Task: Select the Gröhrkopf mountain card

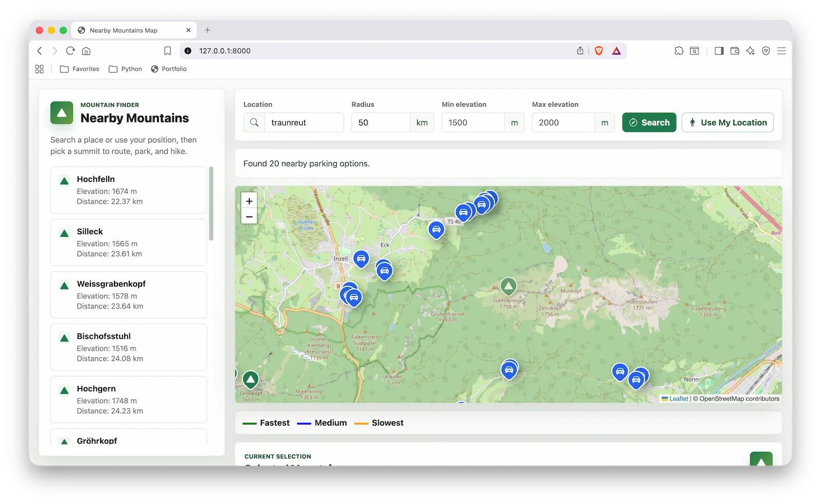Action: [129, 437]
